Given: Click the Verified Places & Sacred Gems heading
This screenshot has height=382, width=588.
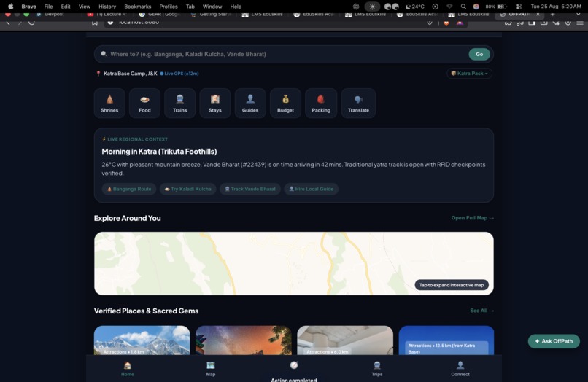Looking at the screenshot, I should [x=146, y=311].
